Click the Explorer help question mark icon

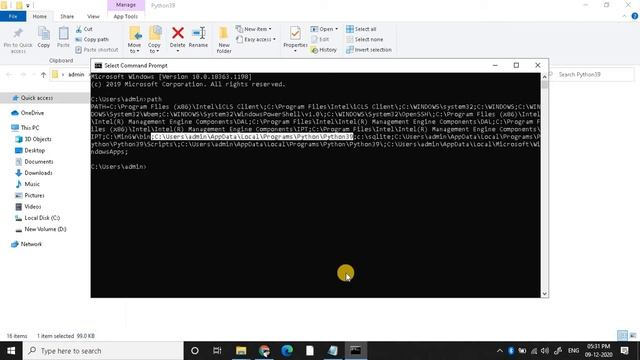click(634, 16)
